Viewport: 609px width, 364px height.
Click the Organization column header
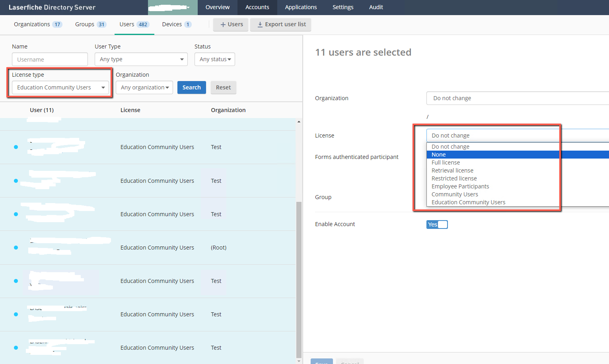[228, 110]
